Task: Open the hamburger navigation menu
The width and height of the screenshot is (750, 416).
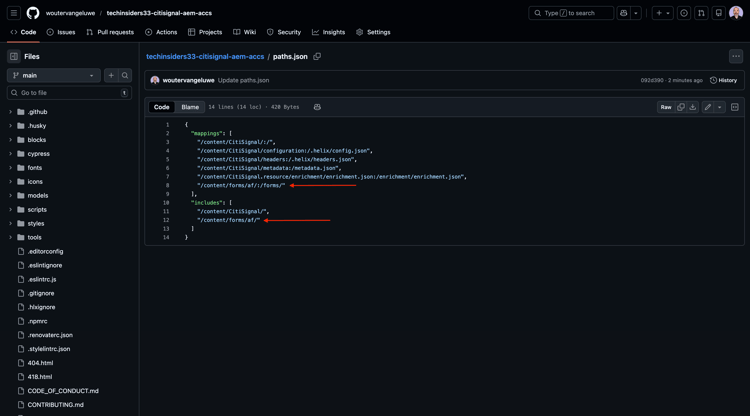Action: [x=13, y=13]
